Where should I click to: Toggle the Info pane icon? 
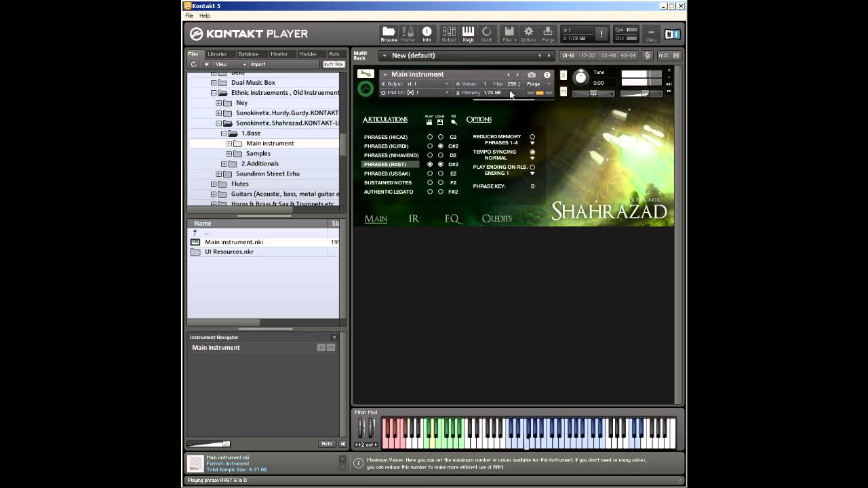pos(427,34)
